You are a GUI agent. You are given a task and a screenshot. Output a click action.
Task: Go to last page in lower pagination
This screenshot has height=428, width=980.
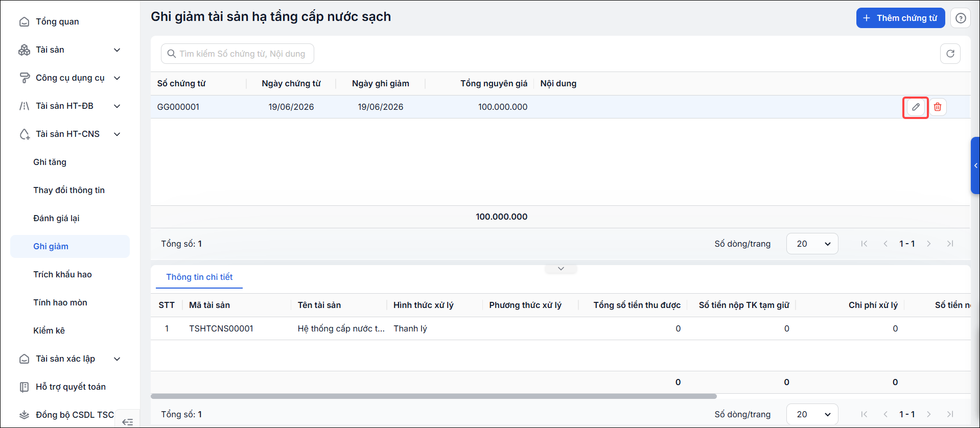[950, 414]
